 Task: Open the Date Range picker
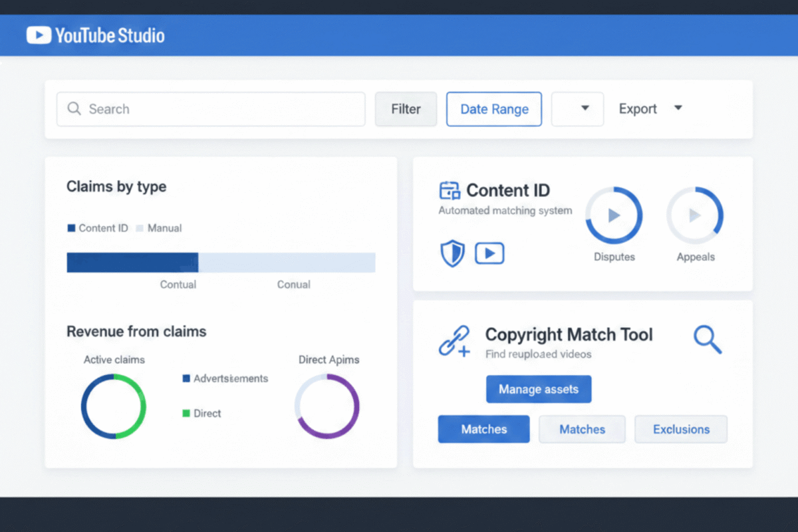[494, 109]
